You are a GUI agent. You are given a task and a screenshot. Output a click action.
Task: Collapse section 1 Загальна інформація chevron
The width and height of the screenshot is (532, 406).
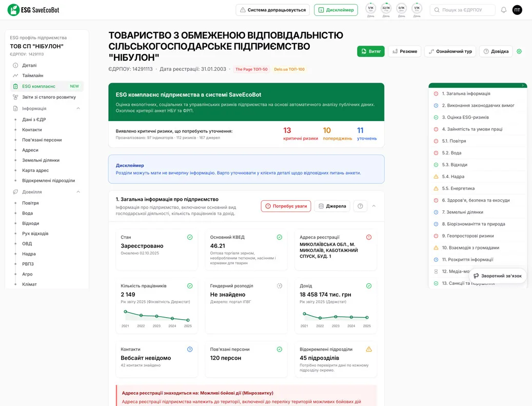click(374, 206)
